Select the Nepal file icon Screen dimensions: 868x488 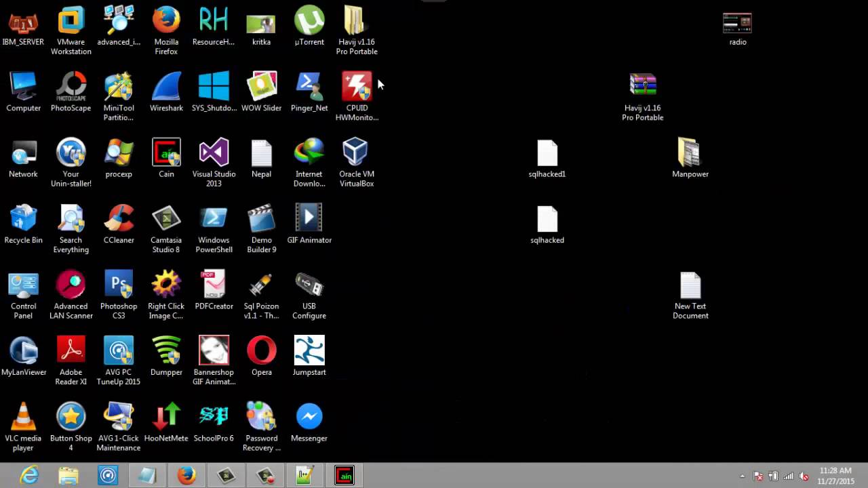pyautogui.click(x=261, y=159)
